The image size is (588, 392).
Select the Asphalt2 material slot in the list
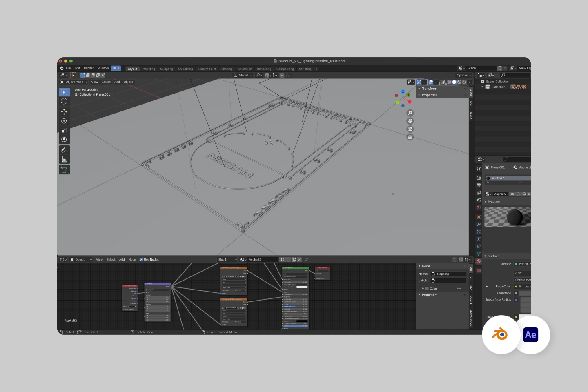click(508, 178)
